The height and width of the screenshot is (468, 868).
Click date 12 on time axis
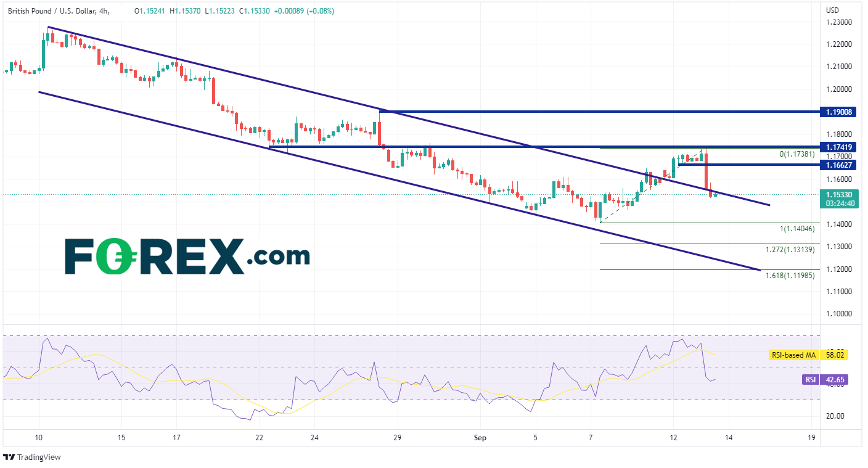coord(673,438)
